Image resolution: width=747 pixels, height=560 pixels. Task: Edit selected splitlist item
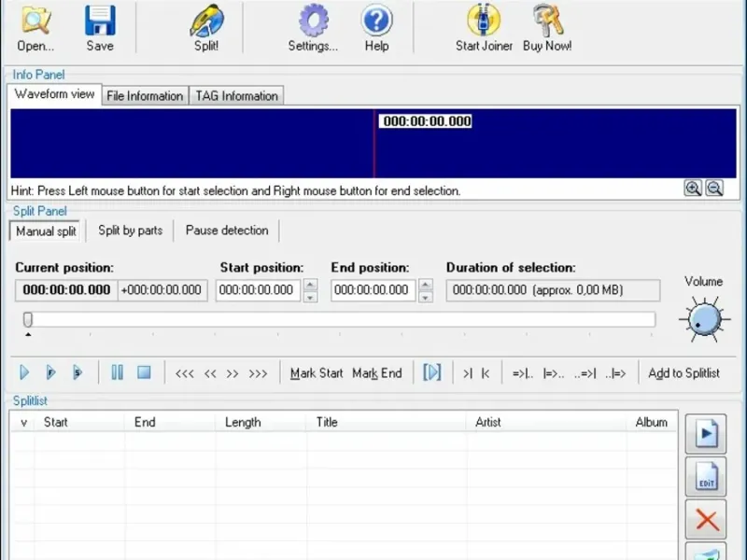pos(706,477)
